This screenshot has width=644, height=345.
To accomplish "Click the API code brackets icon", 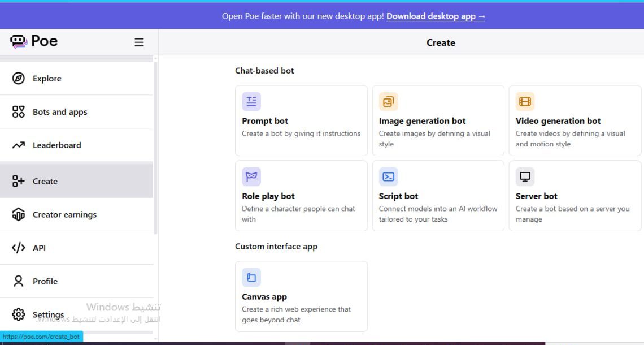I will click(x=19, y=248).
